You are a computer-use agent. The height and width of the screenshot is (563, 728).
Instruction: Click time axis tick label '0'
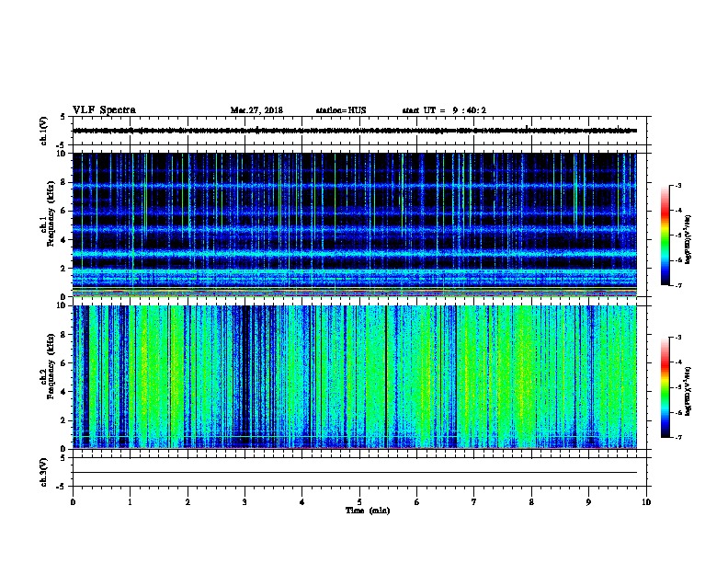tap(73, 502)
